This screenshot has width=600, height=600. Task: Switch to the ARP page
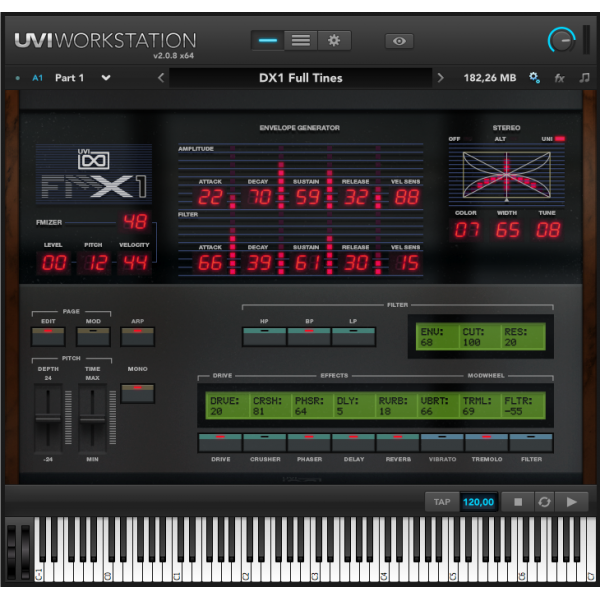137,337
